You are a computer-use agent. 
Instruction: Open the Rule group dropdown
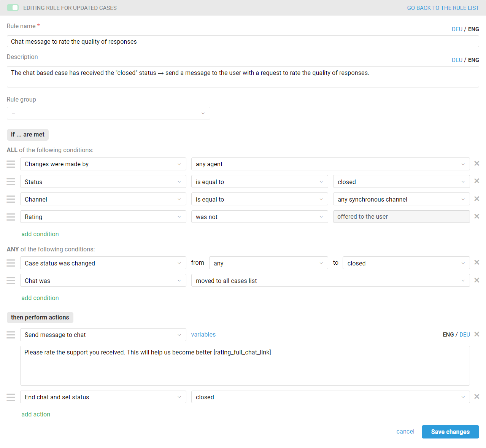(108, 113)
